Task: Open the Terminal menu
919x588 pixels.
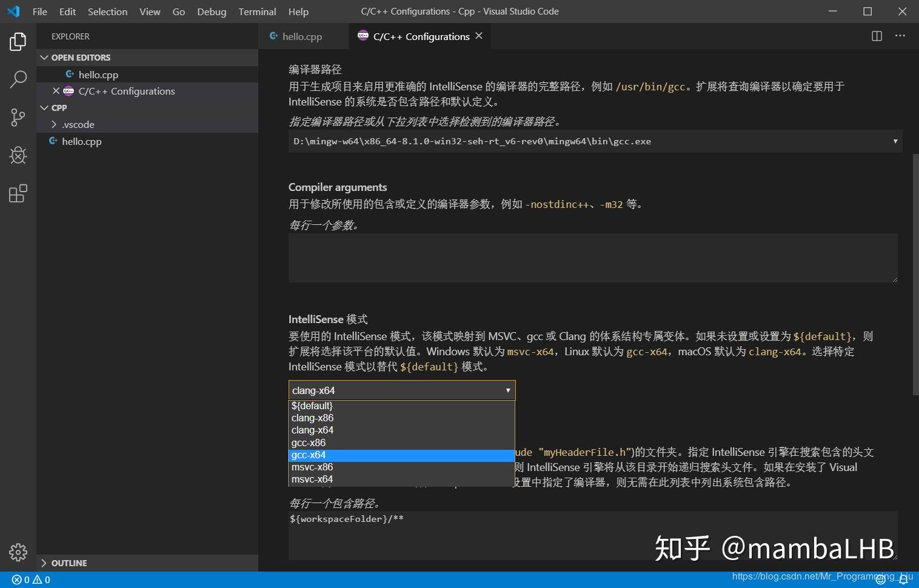Action: (257, 12)
